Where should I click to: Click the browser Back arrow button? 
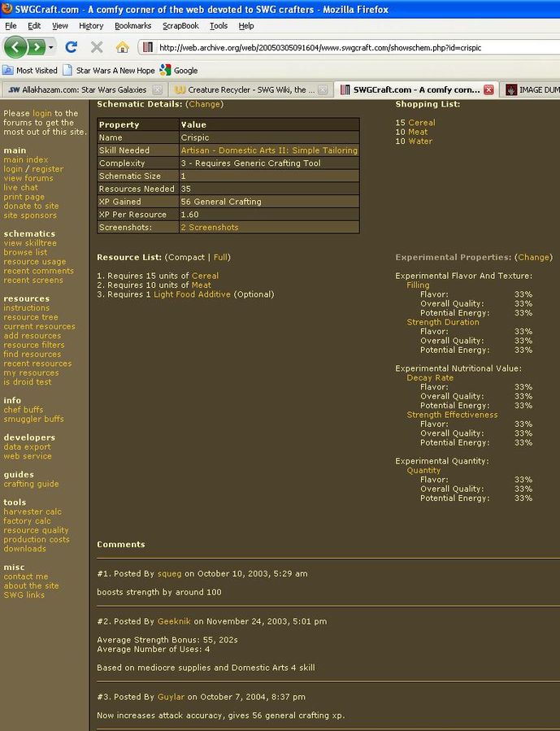pos(15,47)
